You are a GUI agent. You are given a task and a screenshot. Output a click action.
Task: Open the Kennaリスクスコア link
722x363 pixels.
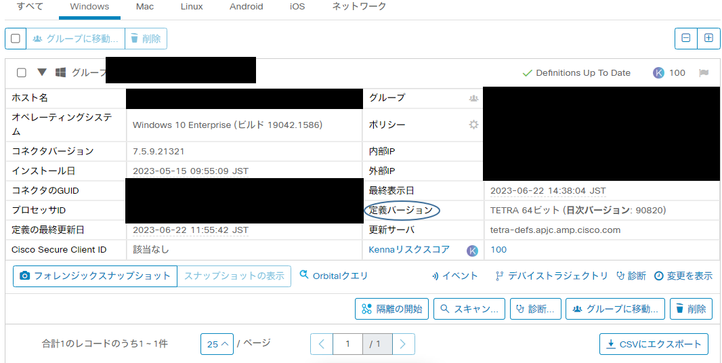pos(409,250)
